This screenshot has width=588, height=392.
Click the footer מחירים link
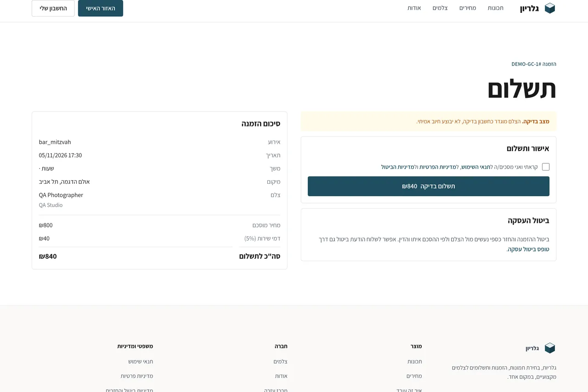pos(414,376)
